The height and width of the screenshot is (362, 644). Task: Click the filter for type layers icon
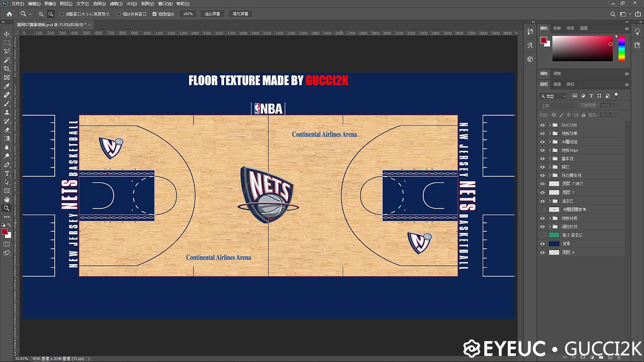click(591, 96)
